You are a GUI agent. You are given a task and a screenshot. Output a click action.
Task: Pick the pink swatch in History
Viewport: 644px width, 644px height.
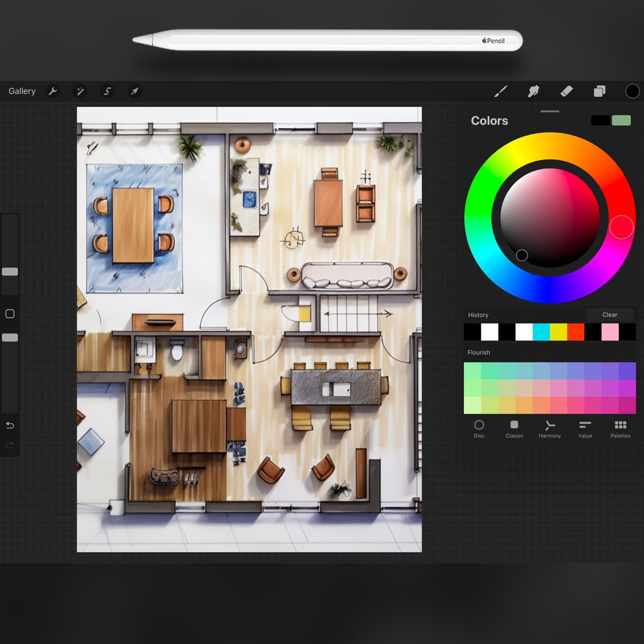(x=610, y=332)
